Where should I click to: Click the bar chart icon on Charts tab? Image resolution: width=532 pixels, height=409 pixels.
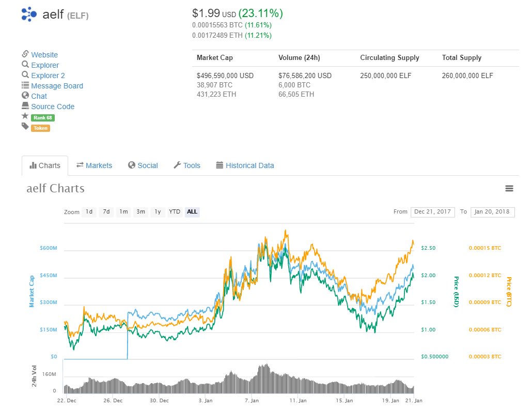click(x=33, y=165)
